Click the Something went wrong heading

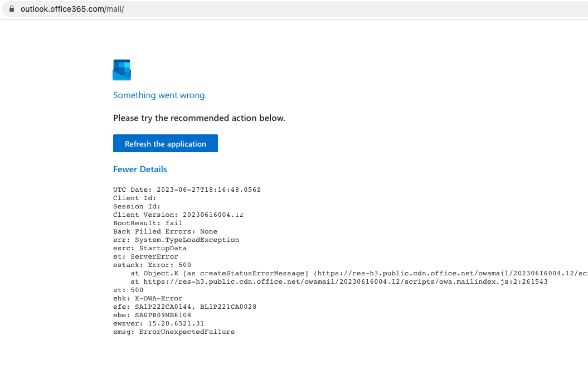tap(160, 95)
